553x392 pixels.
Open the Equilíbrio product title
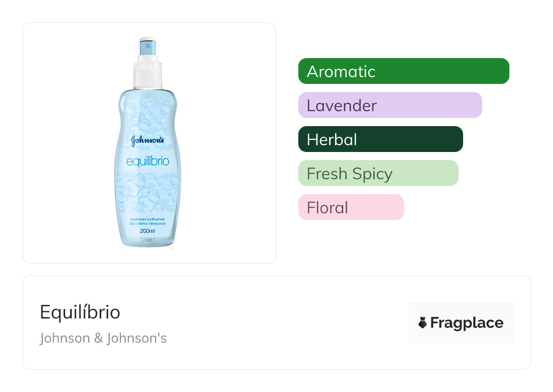coord(80,312)
